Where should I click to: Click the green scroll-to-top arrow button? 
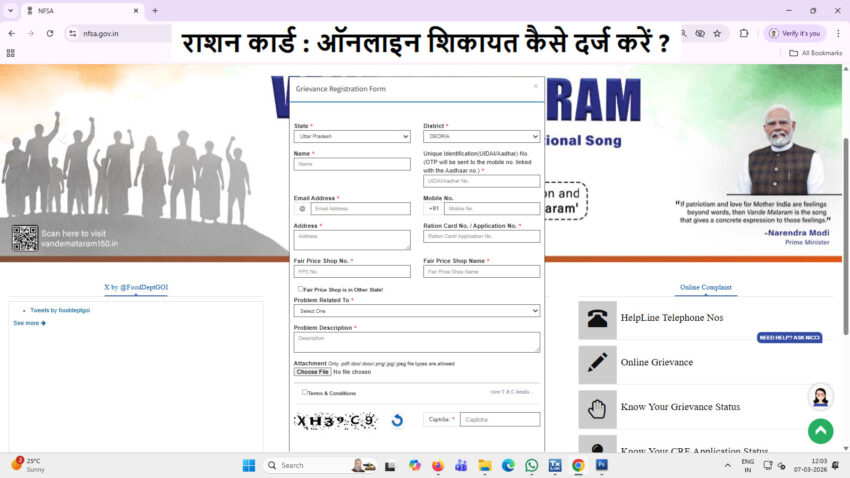[x=820, y=431]
